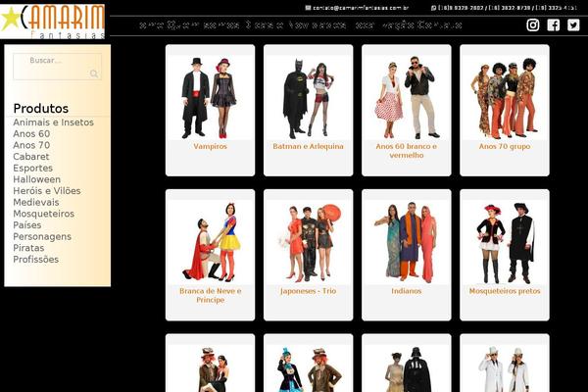Open the Instagram profile icon

[x=533, y=25]
